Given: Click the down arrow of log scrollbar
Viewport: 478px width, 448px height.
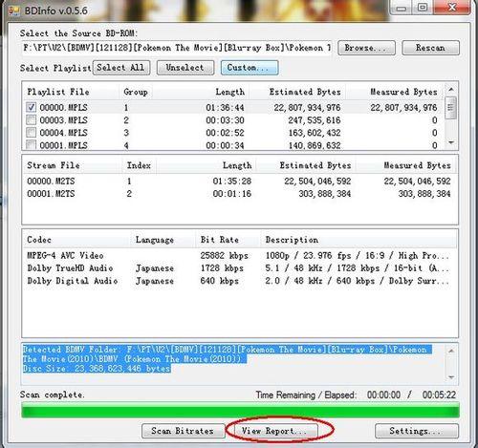Looking at the screenshot, I should pyautogui.click(x=451, y=377).
